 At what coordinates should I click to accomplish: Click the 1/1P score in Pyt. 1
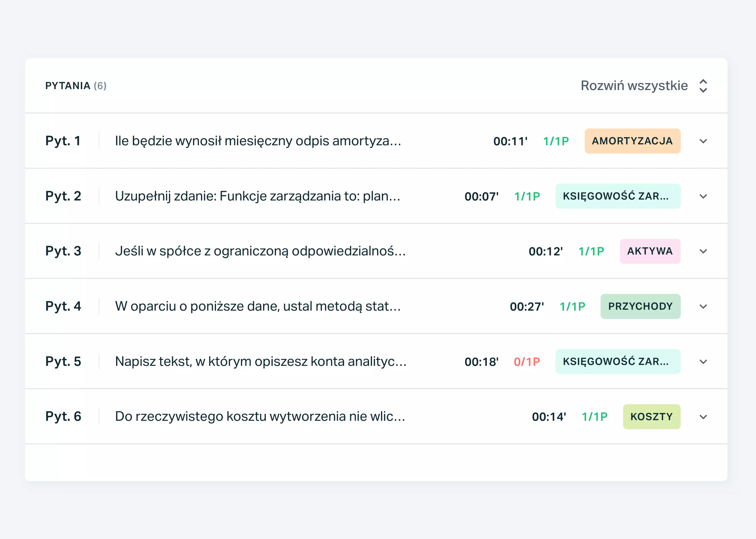556,141
